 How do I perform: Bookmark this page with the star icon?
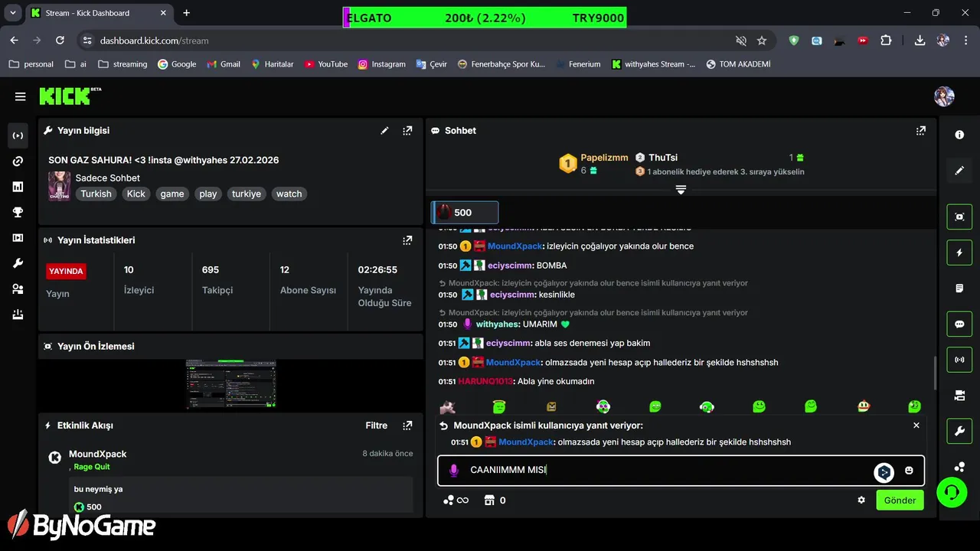click(x=762, y=41)
